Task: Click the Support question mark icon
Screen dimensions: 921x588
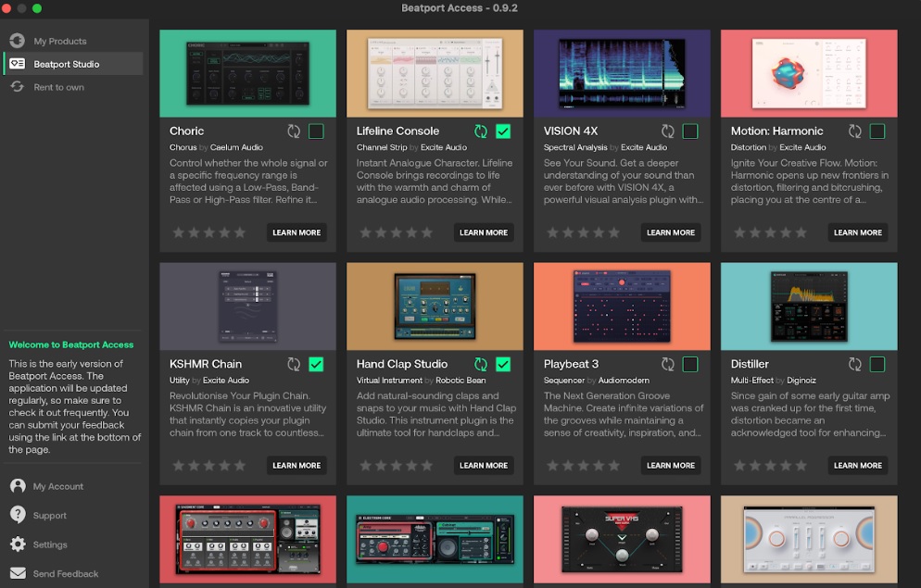Action: pos(18,515)
